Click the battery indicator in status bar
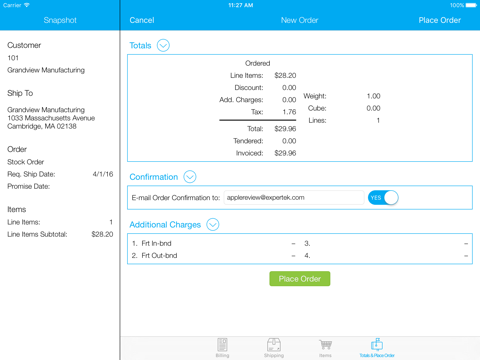 pyautogui.click(x=471, y=5)
